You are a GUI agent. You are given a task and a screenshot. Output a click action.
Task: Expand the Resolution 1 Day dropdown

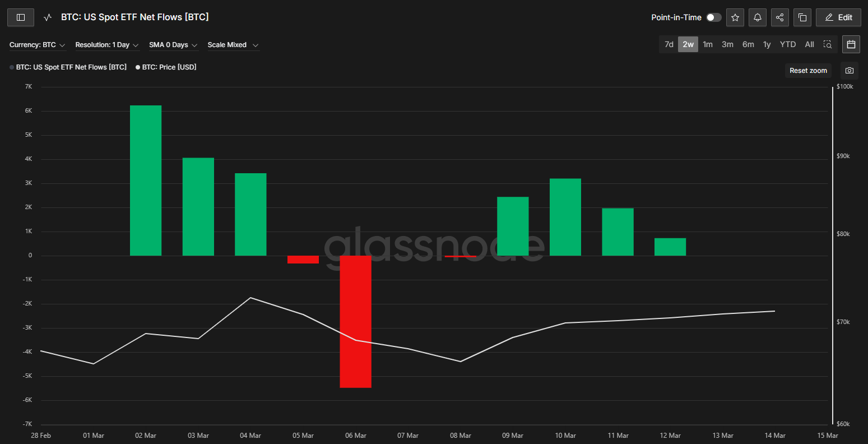(106, 45)
